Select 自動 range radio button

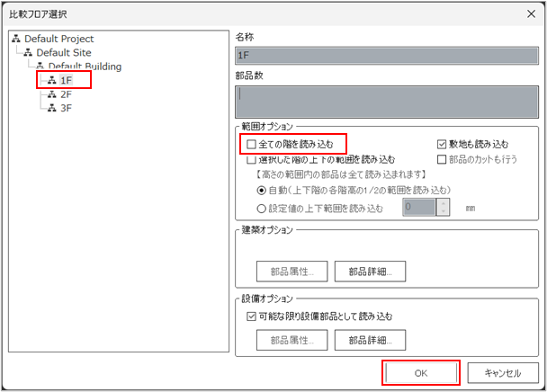[262, 191]
